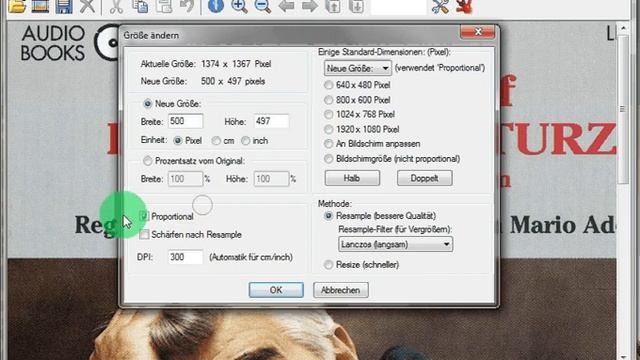640x360 pixels.
Task: Select 'Bildschirmgröße (nicht proportional)' option
Action: pyautogui.click(x=328, y=158)
